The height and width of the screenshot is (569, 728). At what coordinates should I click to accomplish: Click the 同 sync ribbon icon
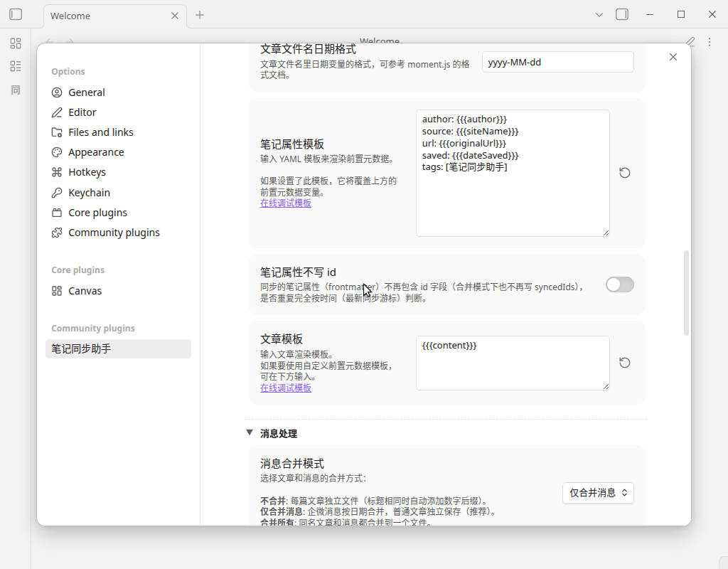coord(16,90)
